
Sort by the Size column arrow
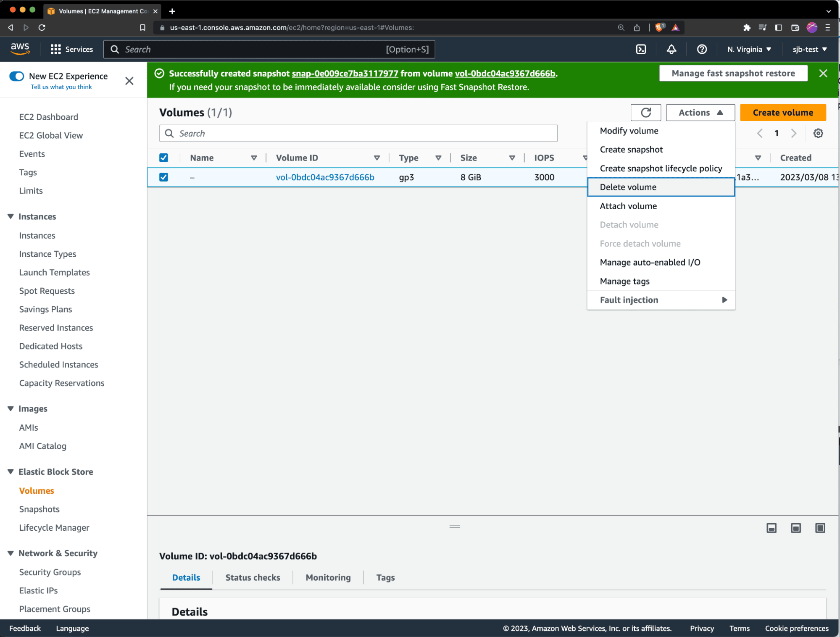click(512, 158)
